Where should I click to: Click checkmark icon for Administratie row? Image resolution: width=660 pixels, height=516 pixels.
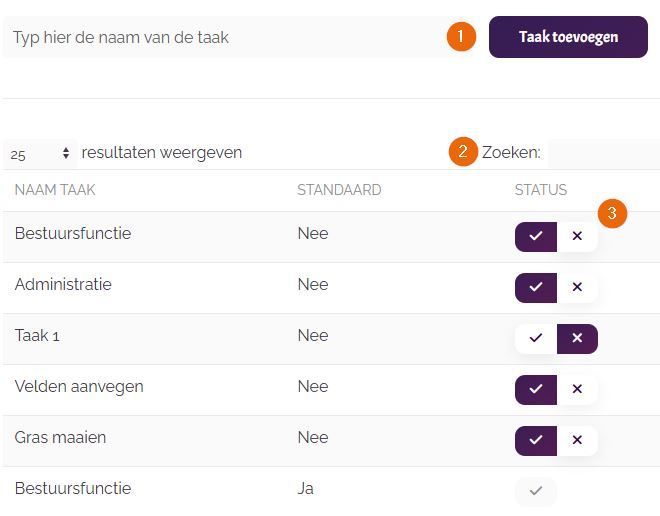click(x=536, y=287)
